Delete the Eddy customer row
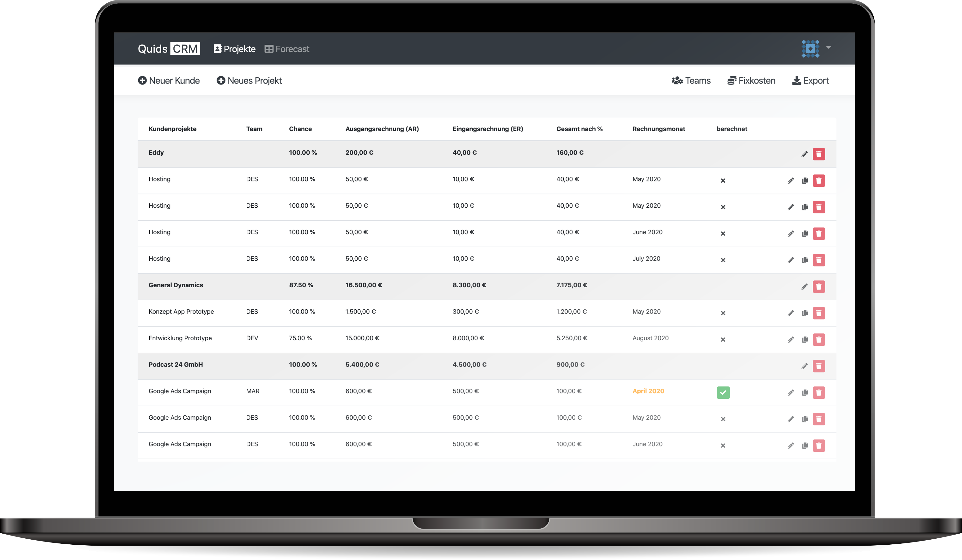 click(x=818, y=154)
